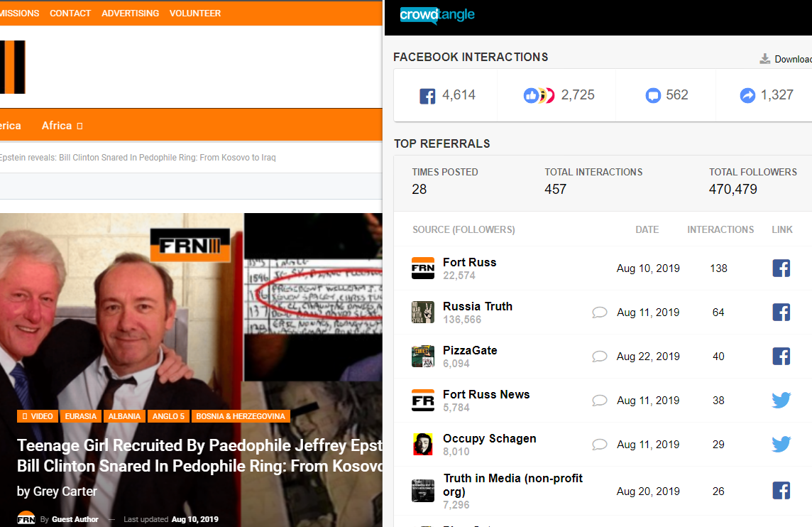Click the TIMES POSTED value 28
812x527 pixels.
point(419,189)
